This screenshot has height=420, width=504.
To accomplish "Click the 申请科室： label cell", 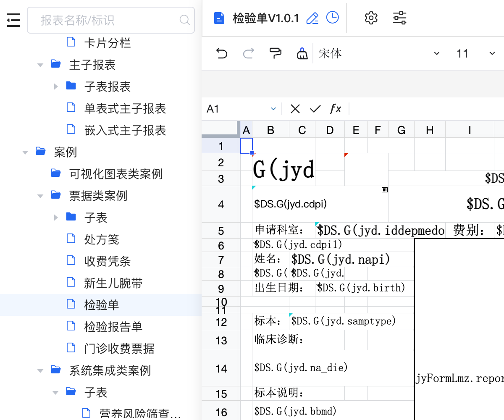I will (x=283, y=230).
